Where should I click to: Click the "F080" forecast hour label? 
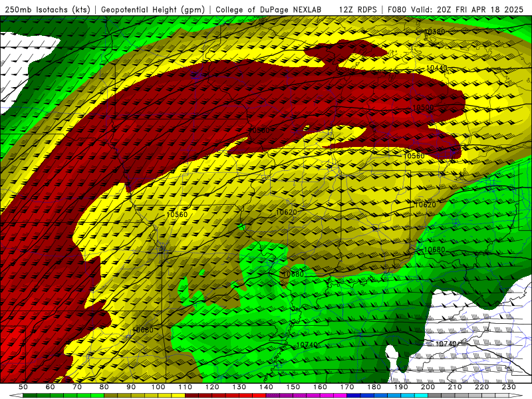pos(396,9)
